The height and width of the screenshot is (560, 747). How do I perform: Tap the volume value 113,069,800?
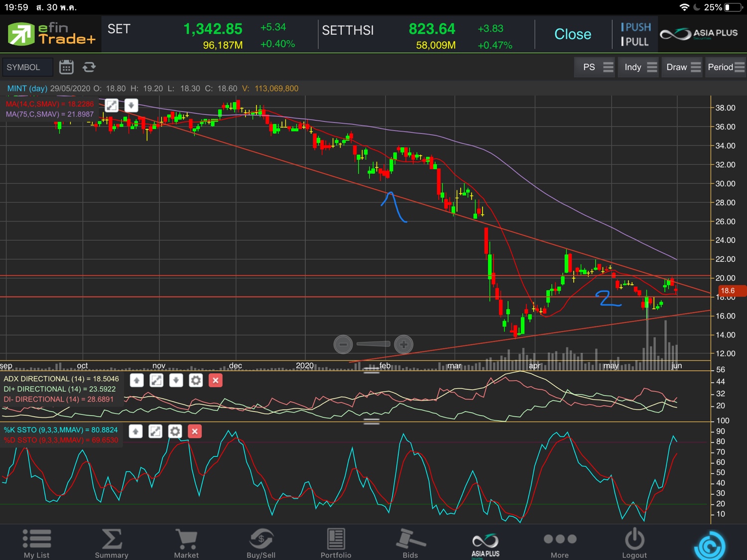click(x=276, y=88)
